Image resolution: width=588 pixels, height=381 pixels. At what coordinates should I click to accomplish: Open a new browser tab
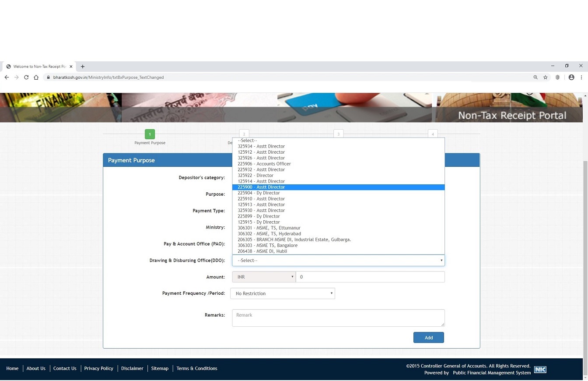(x=83, y=67)
